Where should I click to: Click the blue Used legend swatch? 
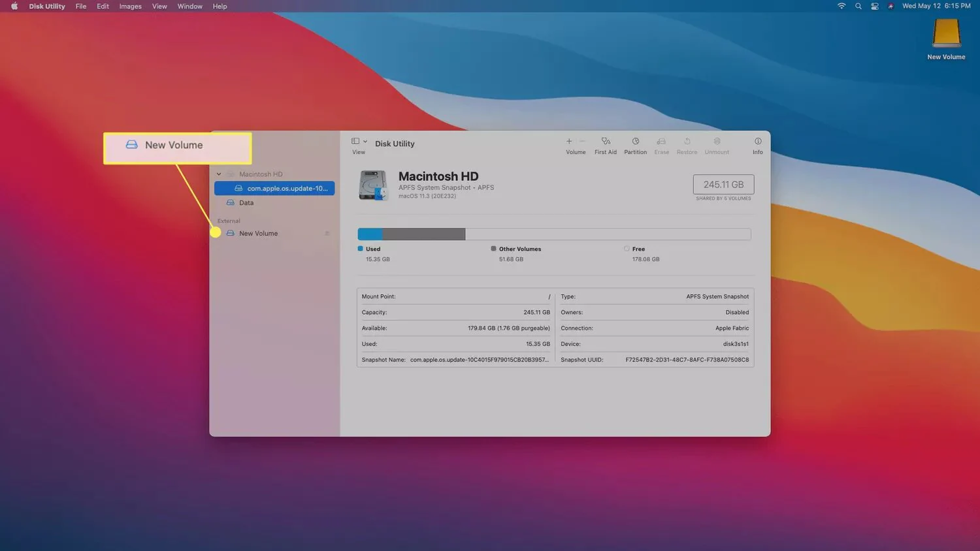tap(361, 249)
